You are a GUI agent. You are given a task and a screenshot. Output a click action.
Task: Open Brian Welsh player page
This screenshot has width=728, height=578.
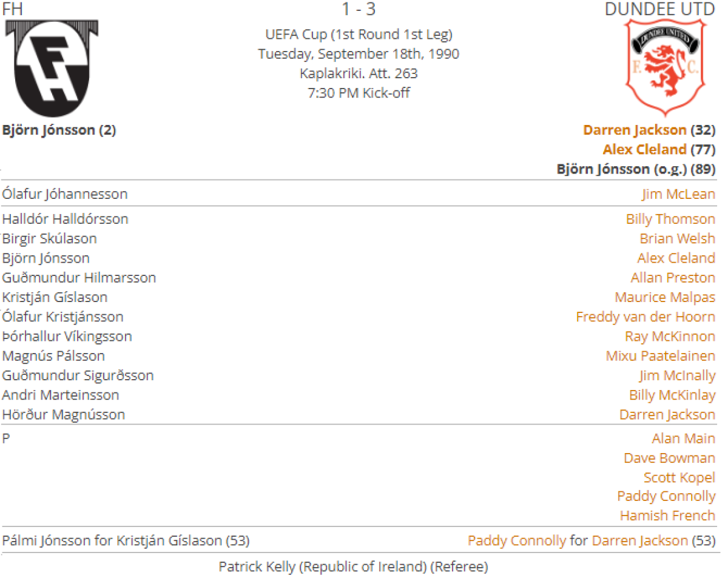point(677,238)
